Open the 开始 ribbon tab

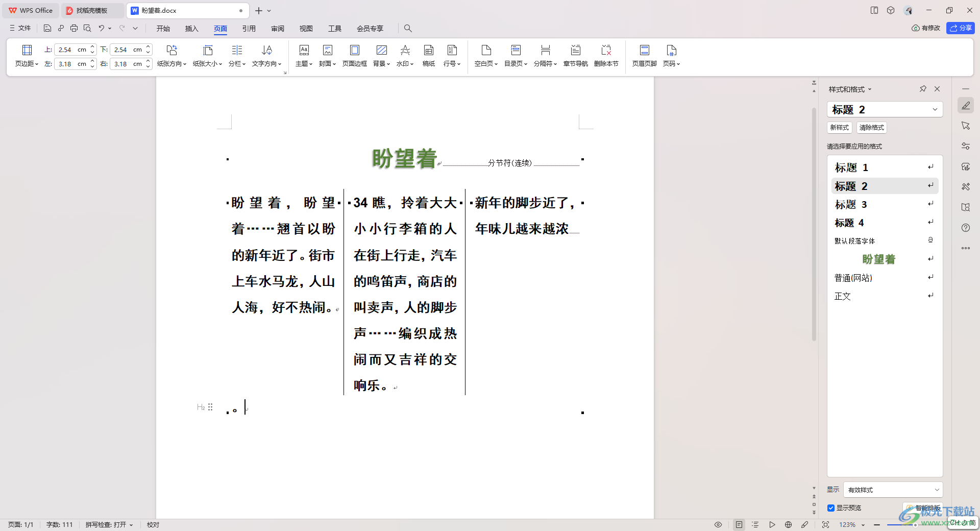(163, 29)
